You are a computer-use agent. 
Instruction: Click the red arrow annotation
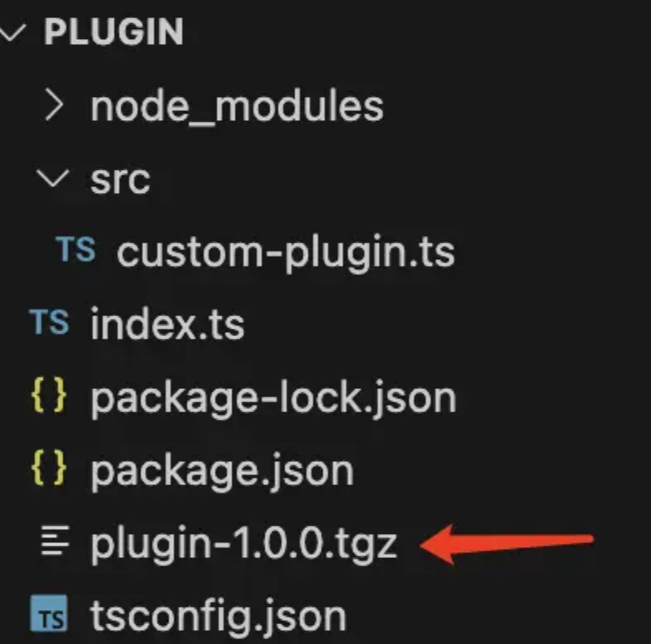point(507,544)
